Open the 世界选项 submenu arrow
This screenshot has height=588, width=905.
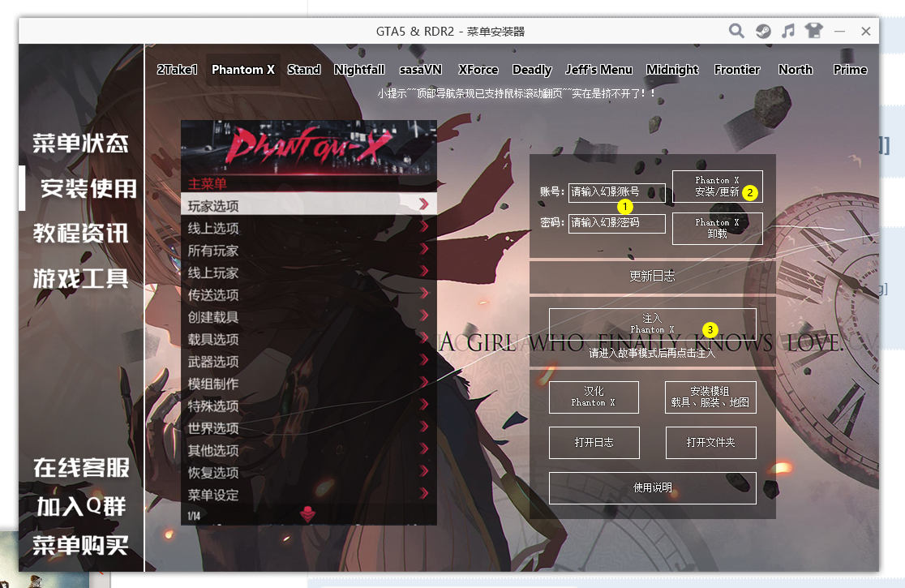[424, 427]
